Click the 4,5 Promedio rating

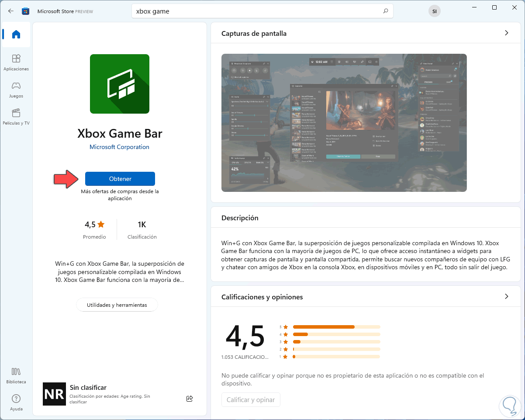95,230
